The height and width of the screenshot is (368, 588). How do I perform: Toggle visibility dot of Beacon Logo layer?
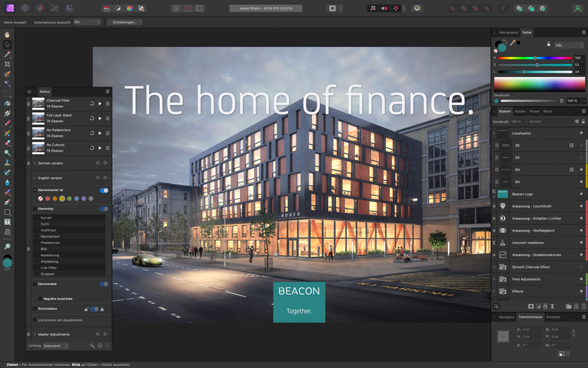(x=582, y=194)
